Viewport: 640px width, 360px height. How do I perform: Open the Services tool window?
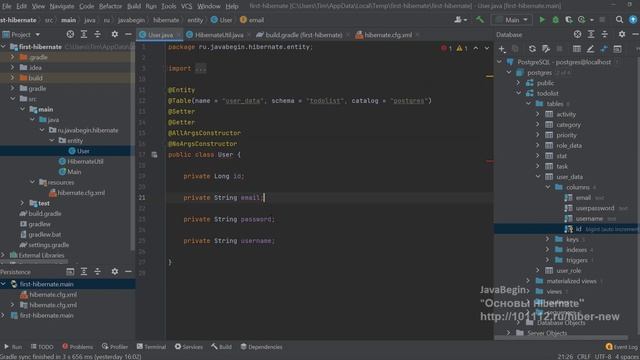[189, 347]
